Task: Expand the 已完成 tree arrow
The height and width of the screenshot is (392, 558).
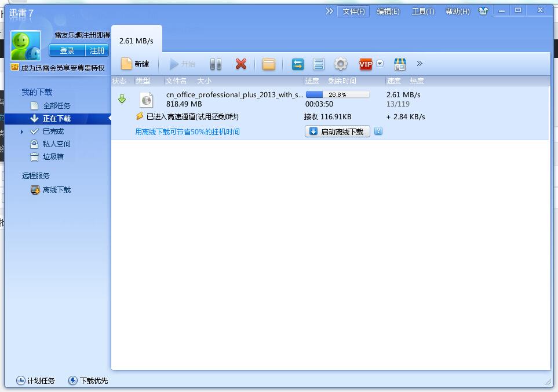Action: pyautogui.click(x=22, y=131)
